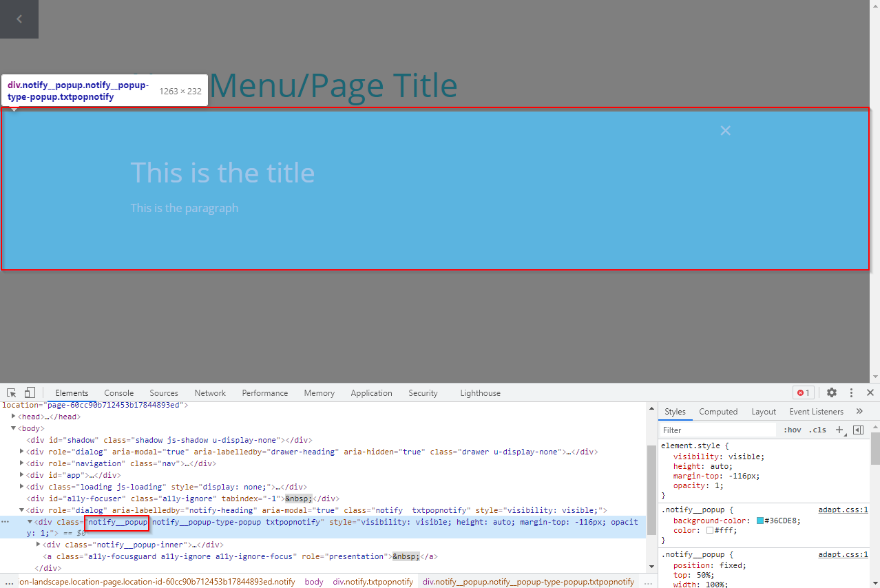Expand the drawer dialog div
880x588 pixels.
(23, 452)
